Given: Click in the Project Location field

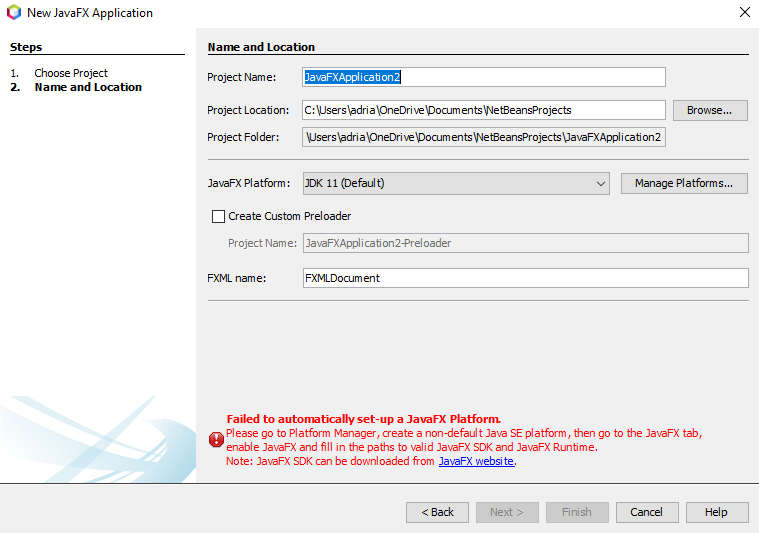Looking at the screenshot, I should coord(484,110).
